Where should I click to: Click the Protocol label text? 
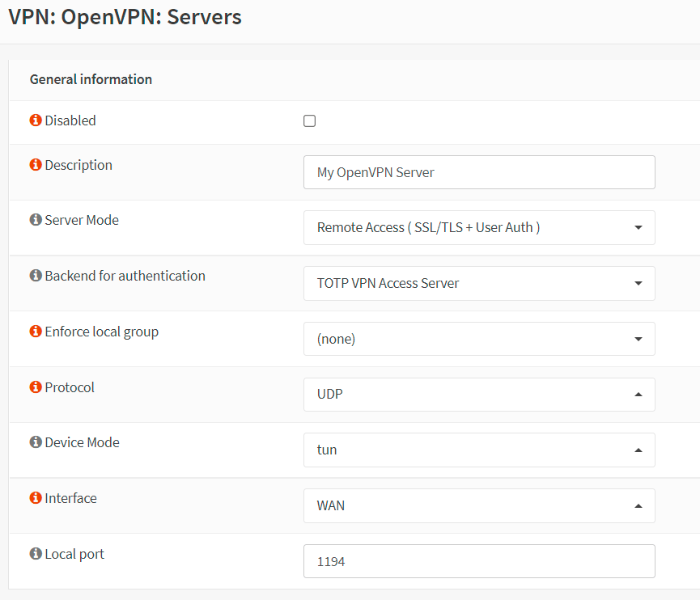tap(70, 387)
